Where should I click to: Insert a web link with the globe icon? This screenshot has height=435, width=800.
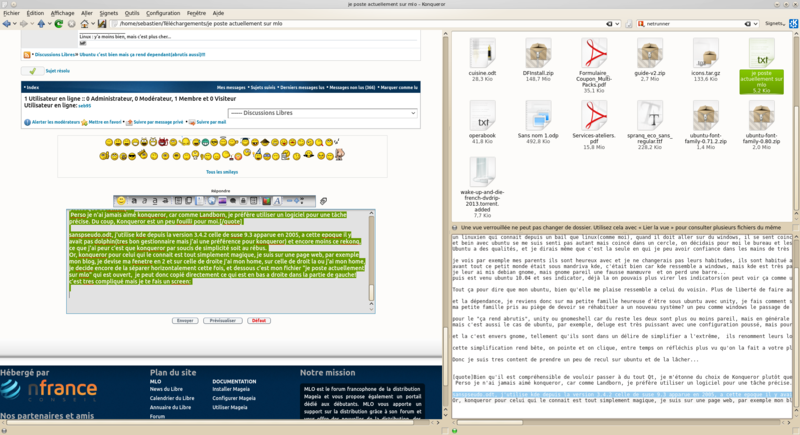(x=211, y=201)
